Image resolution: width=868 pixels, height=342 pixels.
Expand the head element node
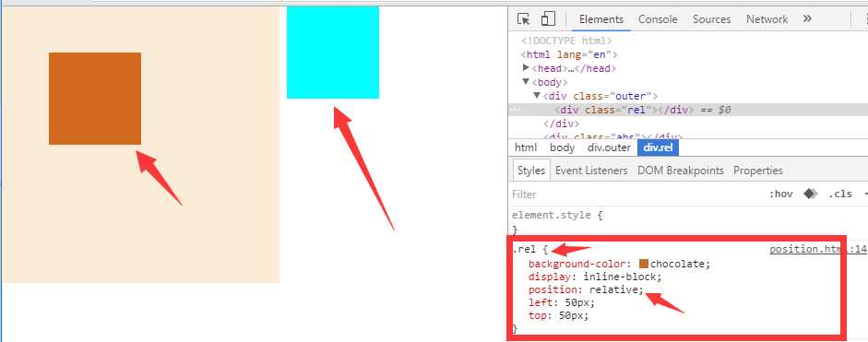[526, 68]
